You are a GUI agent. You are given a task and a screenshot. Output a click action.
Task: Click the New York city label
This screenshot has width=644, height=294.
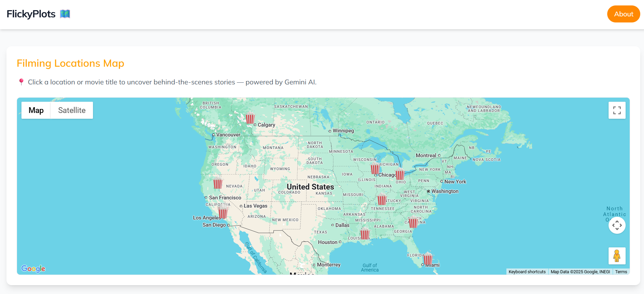pos(455,182)
